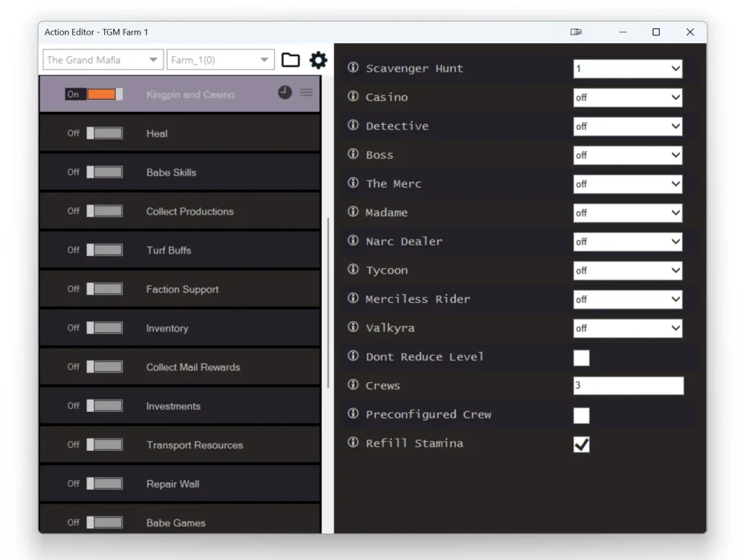Click info icon beside Crews
740x560 pixels.
(353, 384)
